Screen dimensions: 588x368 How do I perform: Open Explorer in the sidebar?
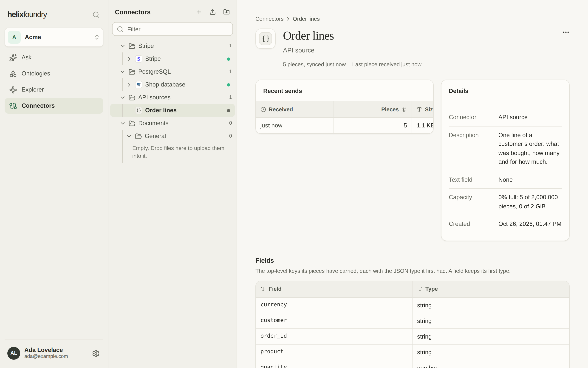click(x=54, y=89)
